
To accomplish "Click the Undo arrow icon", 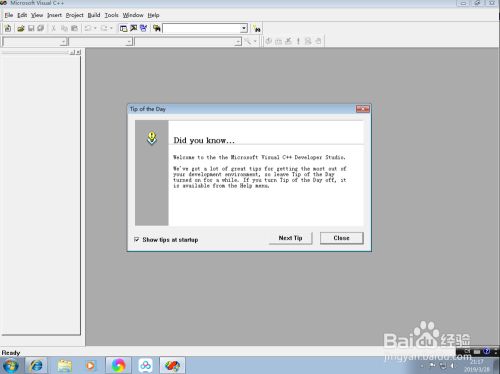I will (x=88, y=28).
